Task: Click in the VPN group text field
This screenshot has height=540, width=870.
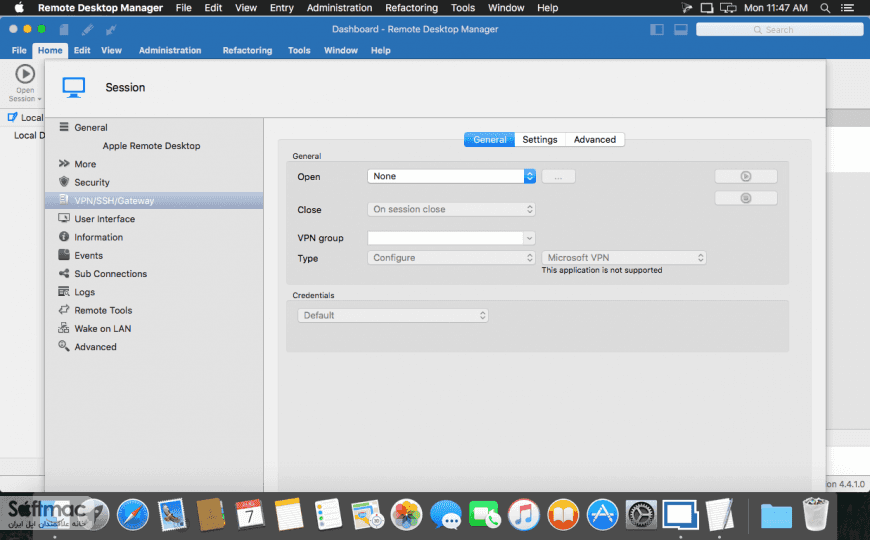Action: [x=446, y=238]
